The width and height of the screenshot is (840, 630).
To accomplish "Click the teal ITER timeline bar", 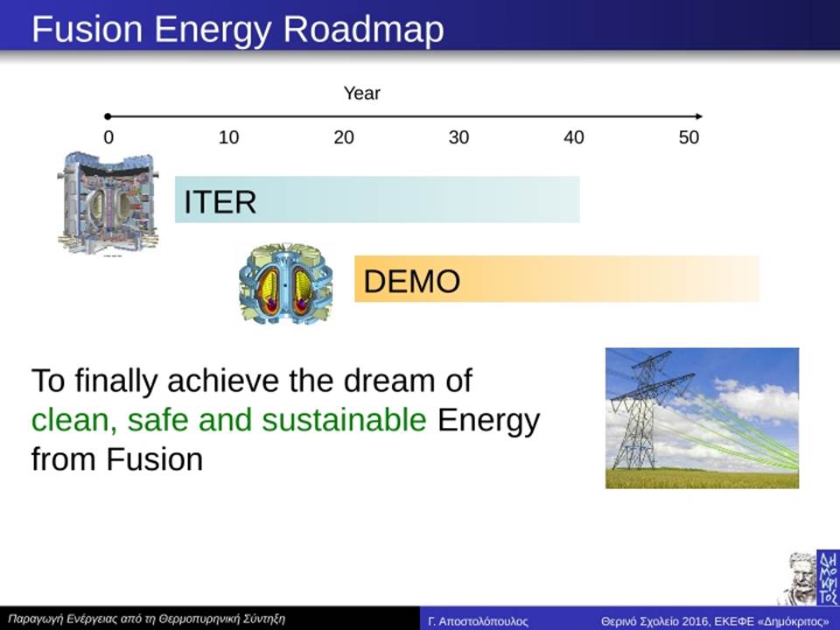I will coord(377,199).
